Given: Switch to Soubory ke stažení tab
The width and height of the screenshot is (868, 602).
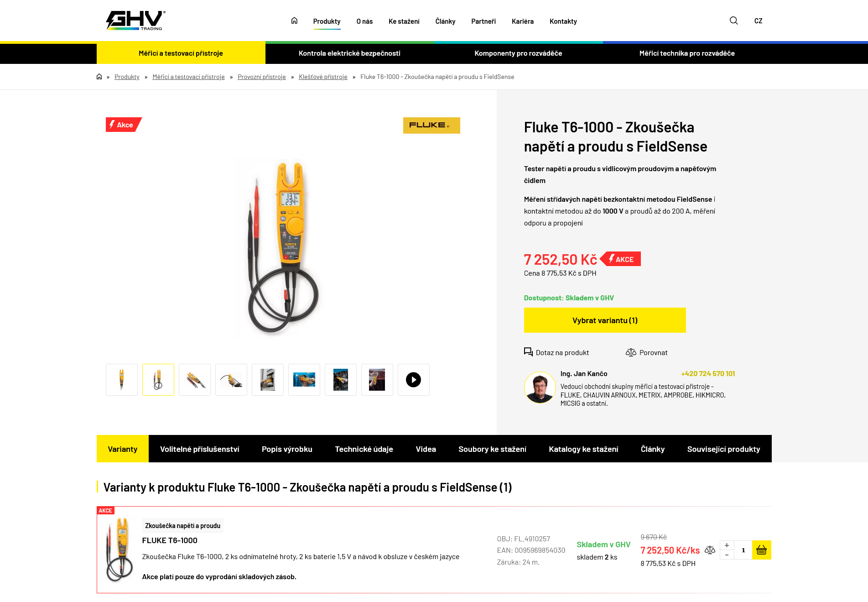Looking at the screenshot, I should pyautogui.click(x=492, y=449).
